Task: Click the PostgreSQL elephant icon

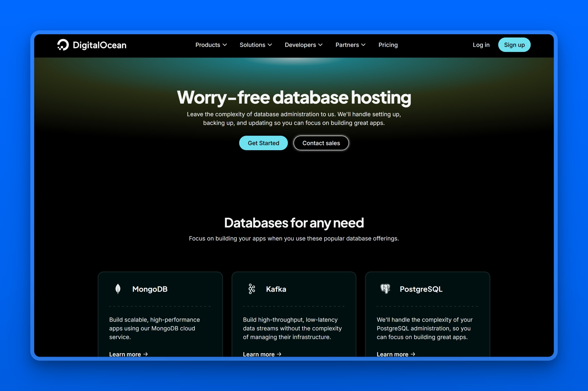Action: point(386,289)
